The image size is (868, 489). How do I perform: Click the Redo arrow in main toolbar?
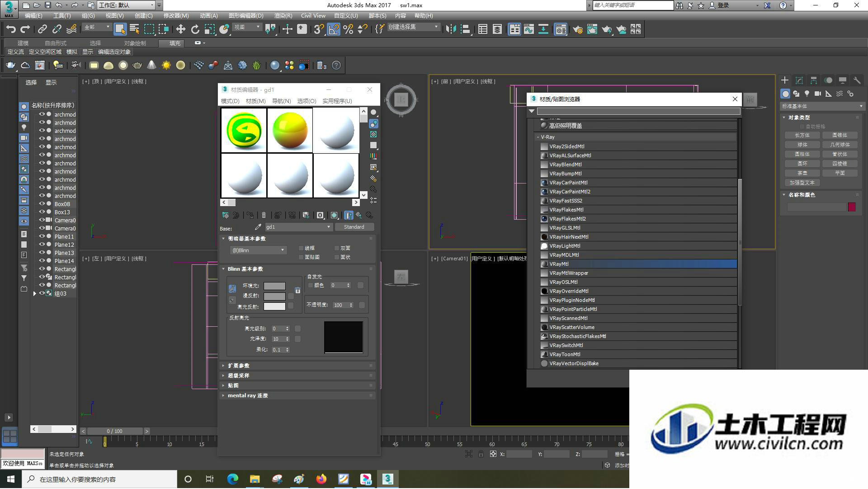click(x=25, y=29)
